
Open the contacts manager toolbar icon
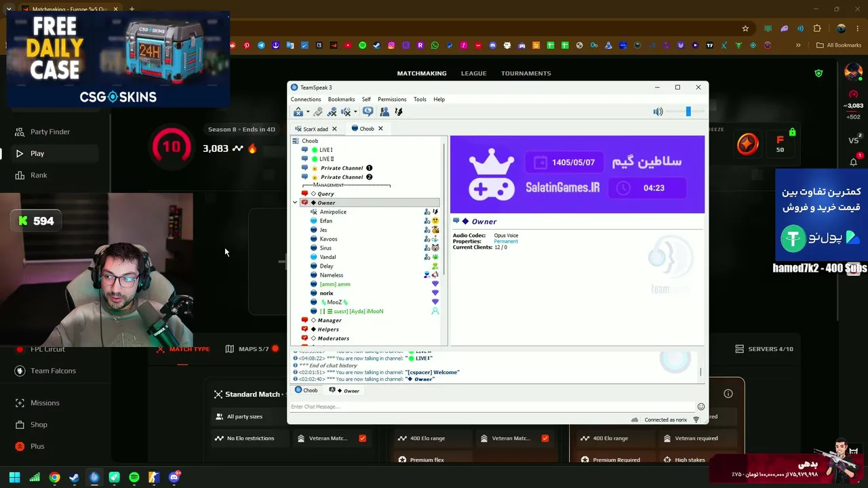384,112
